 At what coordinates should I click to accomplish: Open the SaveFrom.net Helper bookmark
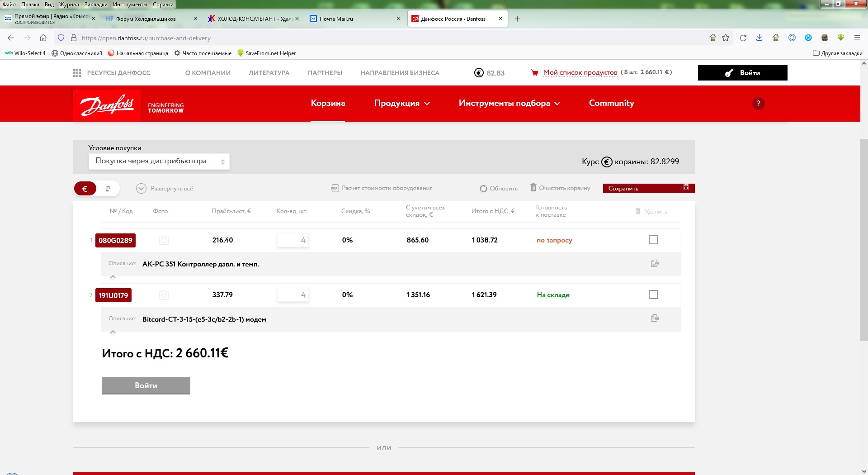click(x=266, y=53)
